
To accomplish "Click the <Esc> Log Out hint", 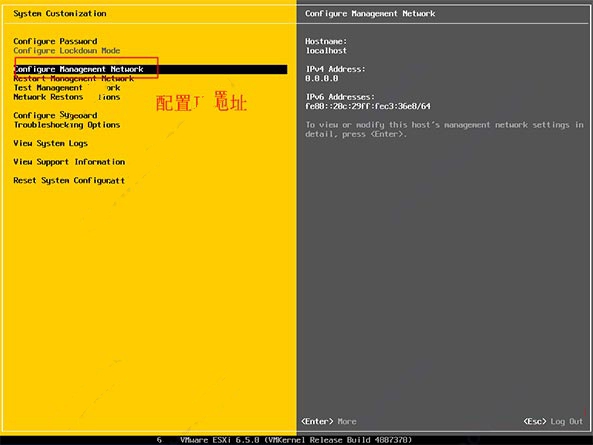I will click(x=553, y=421).
